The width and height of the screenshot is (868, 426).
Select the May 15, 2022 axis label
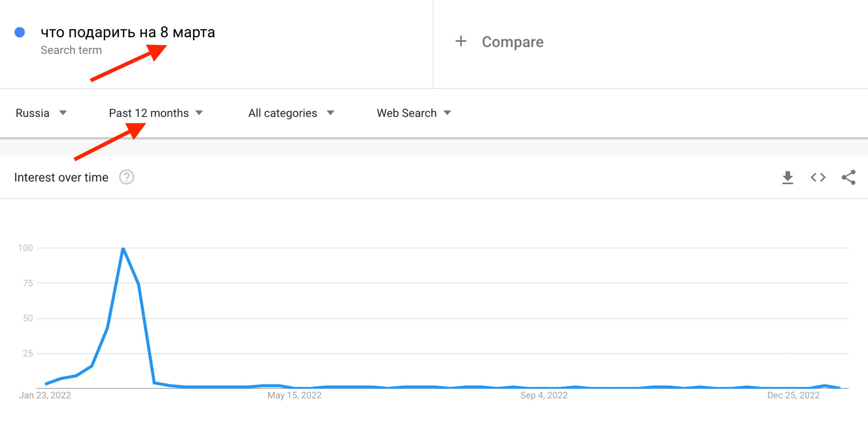[x=295, y=395]
